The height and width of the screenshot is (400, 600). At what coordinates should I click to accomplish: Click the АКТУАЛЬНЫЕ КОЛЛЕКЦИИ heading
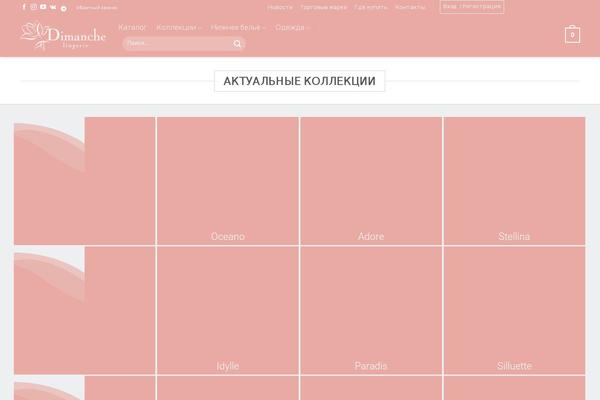click(x=300, y=81)
